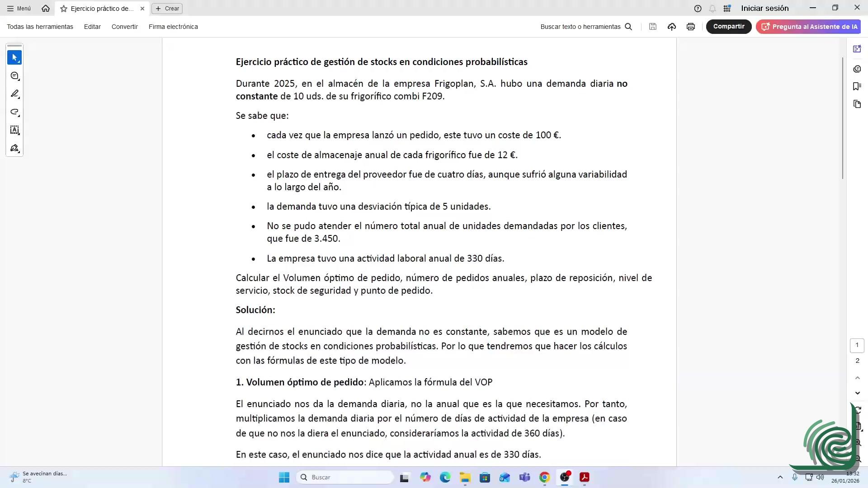Image resolution: width=868 pixels, height=488 pixels.
Task: Go to next page arrow
Action: (x=857, y=393)
